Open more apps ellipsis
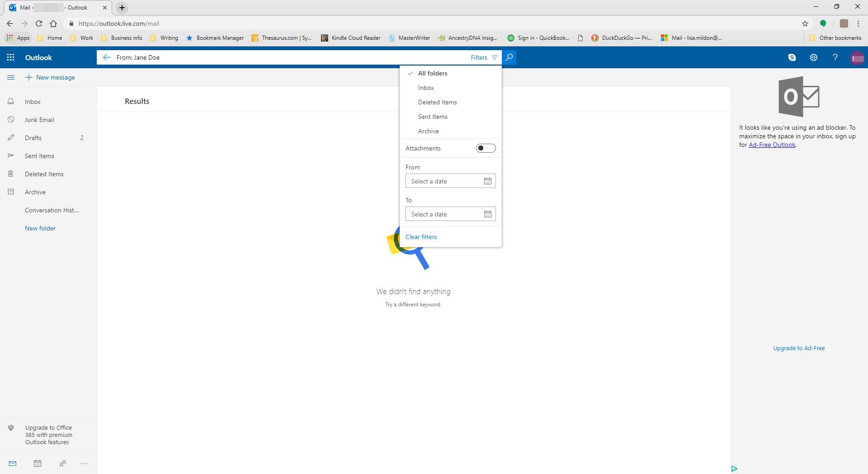The image size is (868, 474). 84,463
